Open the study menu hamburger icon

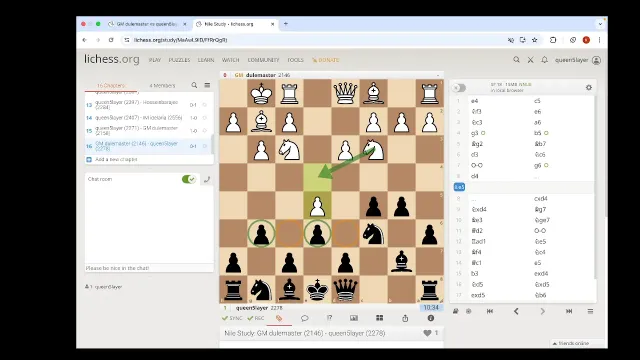[207, 85]
